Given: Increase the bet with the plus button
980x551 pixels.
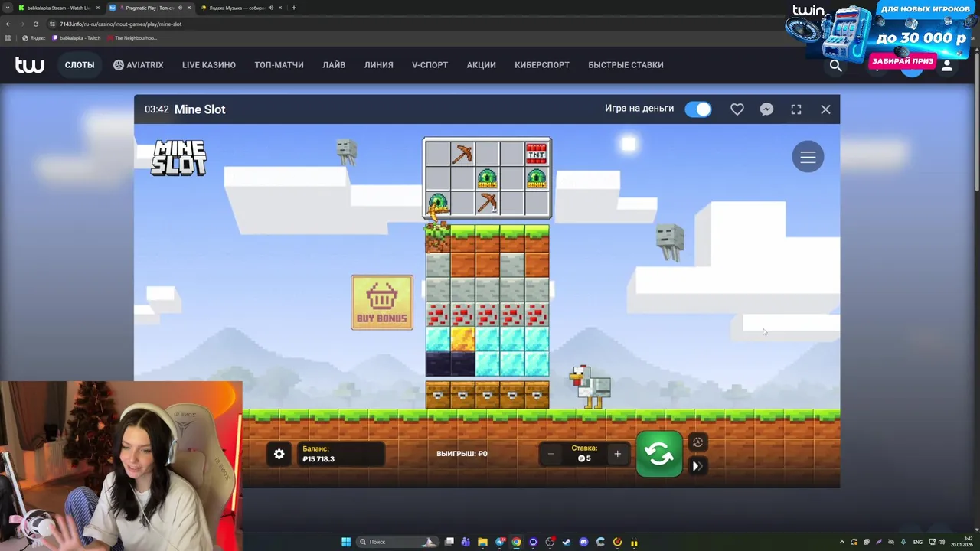Looking at the screenshot, I should pyautogui.click(x=617, y=454).
